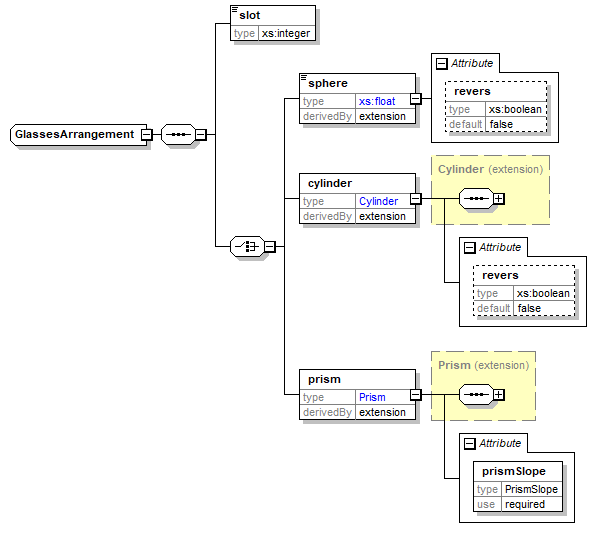Expand the Prism extension sequence plus button
This screenshot has width=611, height=540.
coord(498,394)
